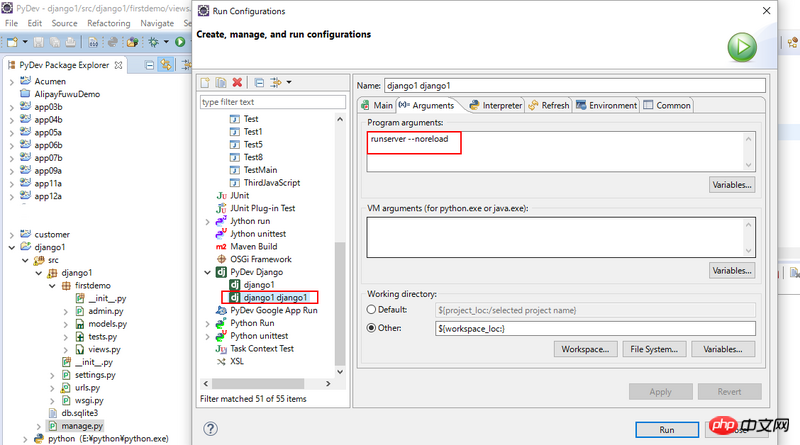
Task: Delete selected launch configuration with red X
Action: pos(237,82)
